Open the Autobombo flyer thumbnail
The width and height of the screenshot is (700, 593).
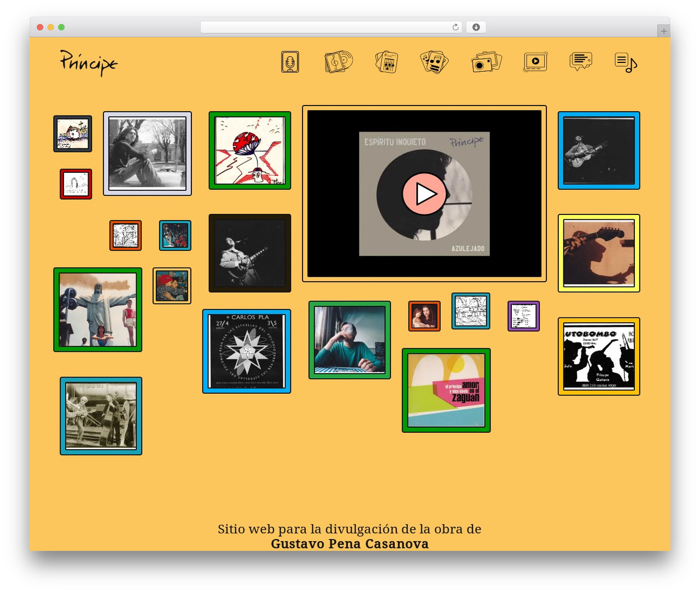(599, 356)
